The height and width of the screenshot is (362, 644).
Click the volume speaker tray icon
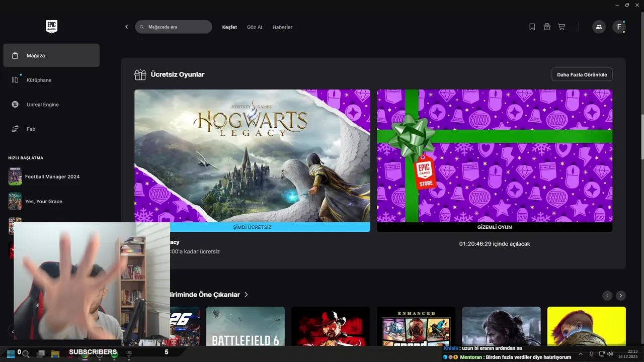tap(610, 354)
